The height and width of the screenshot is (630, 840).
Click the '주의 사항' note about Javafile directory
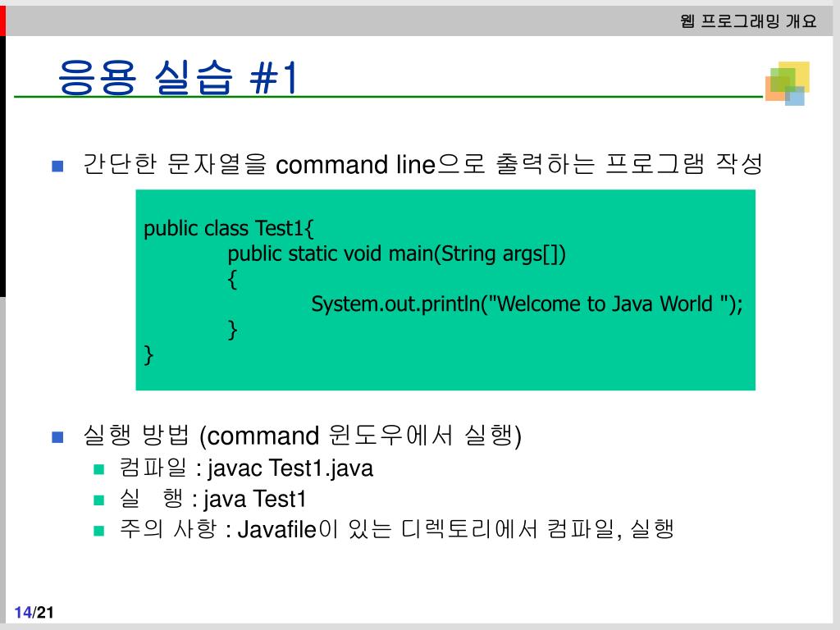[x=396, y=529]
